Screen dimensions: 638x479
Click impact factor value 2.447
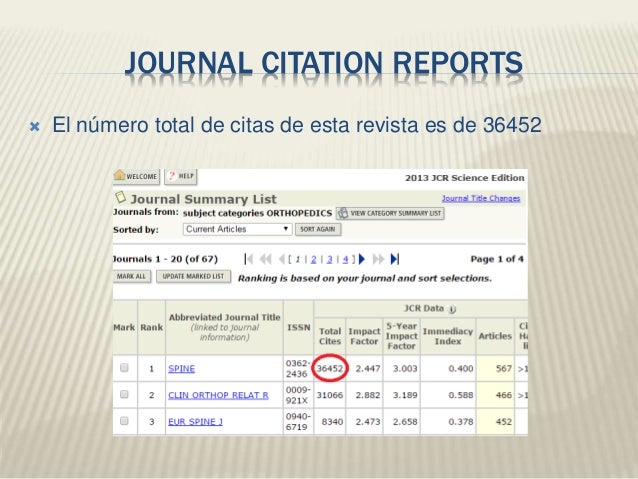tap(368, 368)
